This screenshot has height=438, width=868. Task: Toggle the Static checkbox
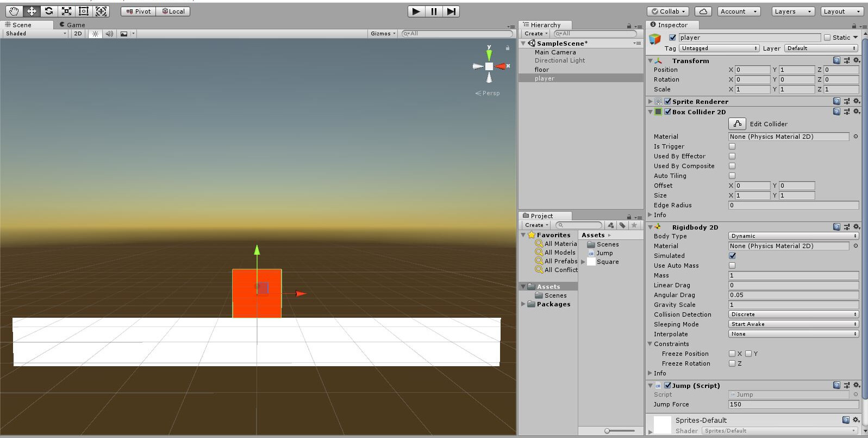[x=827, y=38]
